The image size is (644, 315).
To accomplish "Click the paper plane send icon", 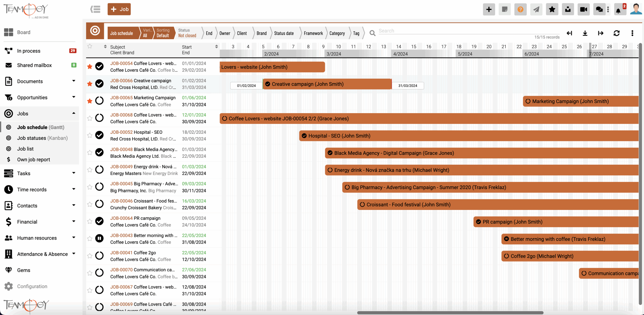I will click(536, 10).
